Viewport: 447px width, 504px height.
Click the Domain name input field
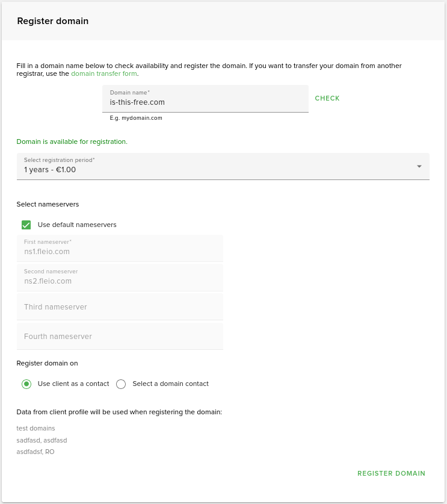[x=205, y=102]
